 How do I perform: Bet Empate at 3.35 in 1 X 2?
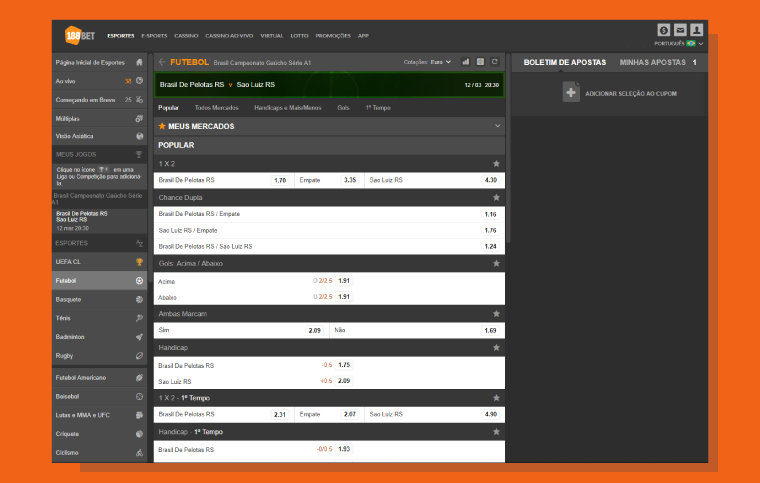pos(350,180)
